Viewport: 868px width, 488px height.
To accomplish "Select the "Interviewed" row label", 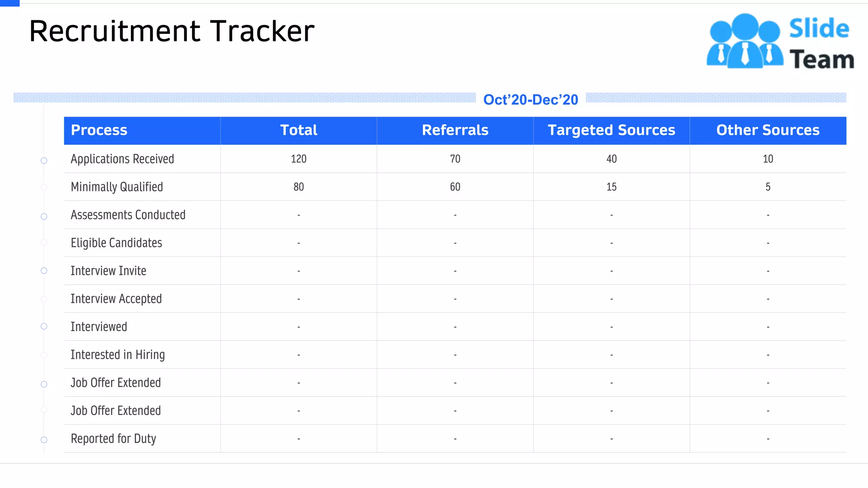I will (x=99, y=327).
